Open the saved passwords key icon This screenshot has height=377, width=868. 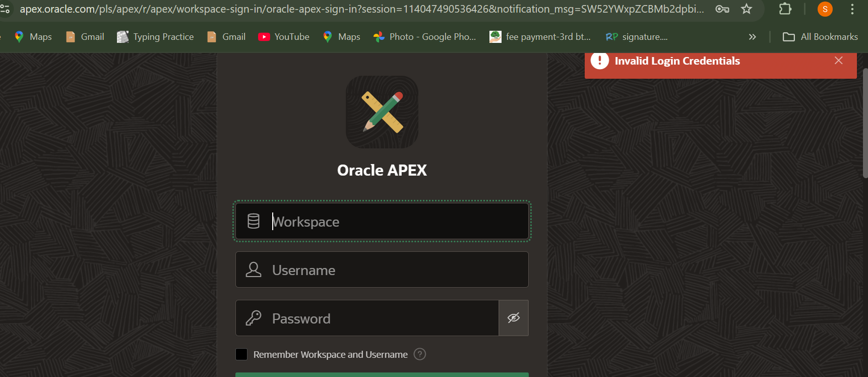[x=722, y=9]
